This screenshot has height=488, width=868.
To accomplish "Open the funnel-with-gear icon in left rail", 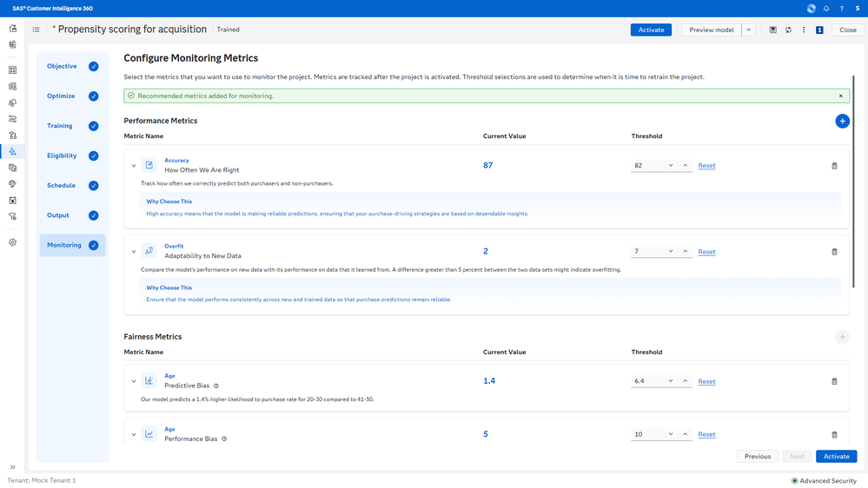I will [x=13, y=216].
